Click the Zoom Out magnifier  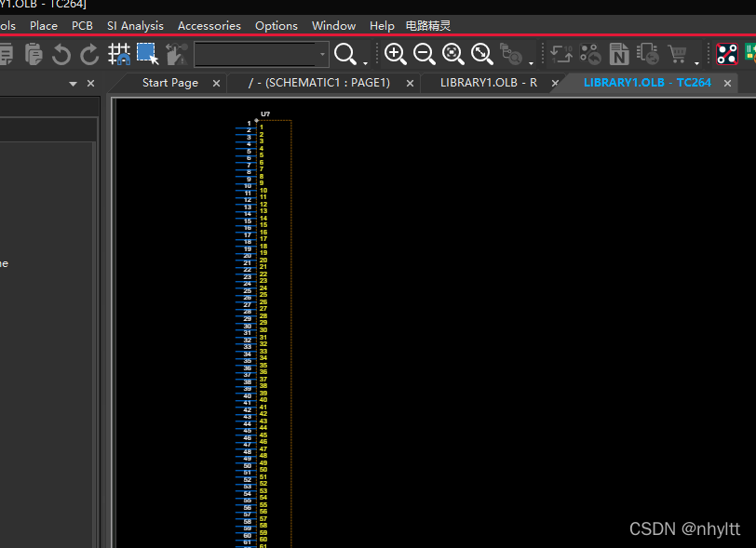(x=424, y=54)
